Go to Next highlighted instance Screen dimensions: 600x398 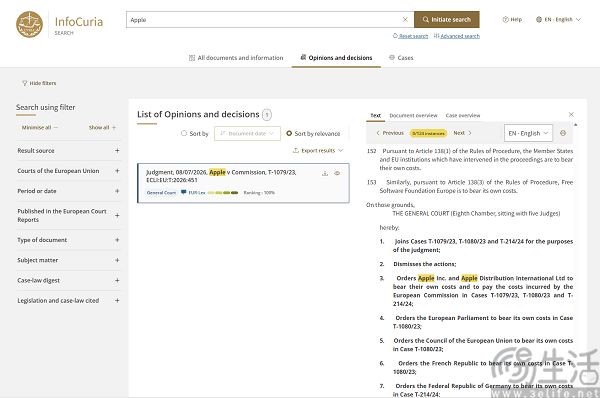click(x=462, y=133)
